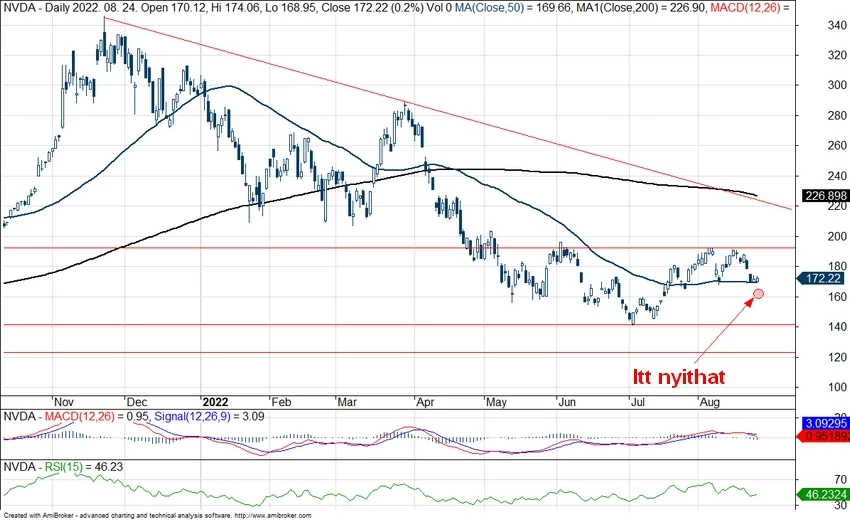
Task: Click the Apr month label on time axis
Action: pos(426,402)
